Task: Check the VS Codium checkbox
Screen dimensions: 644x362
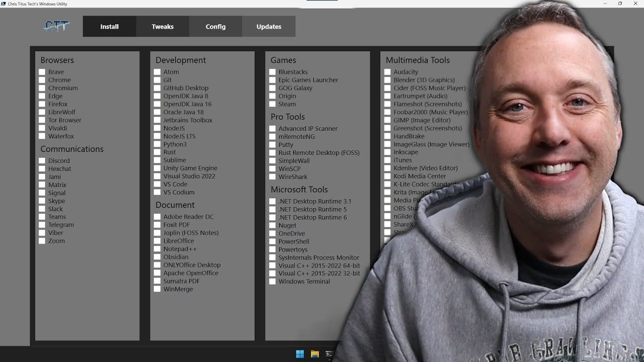Action: [157, 193]
